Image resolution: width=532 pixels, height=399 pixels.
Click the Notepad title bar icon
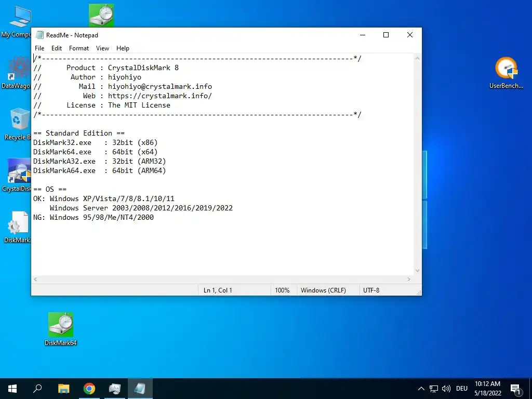click(39, 35)
